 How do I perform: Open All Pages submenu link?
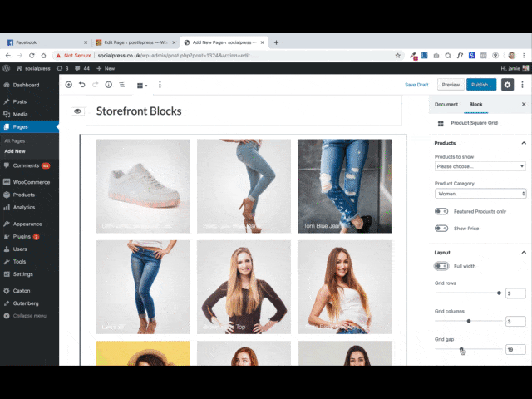15,140
